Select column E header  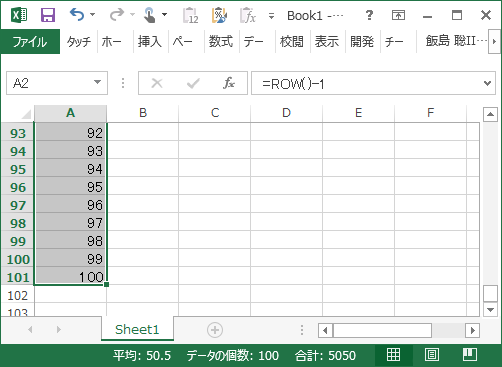(x=358, y=113)
